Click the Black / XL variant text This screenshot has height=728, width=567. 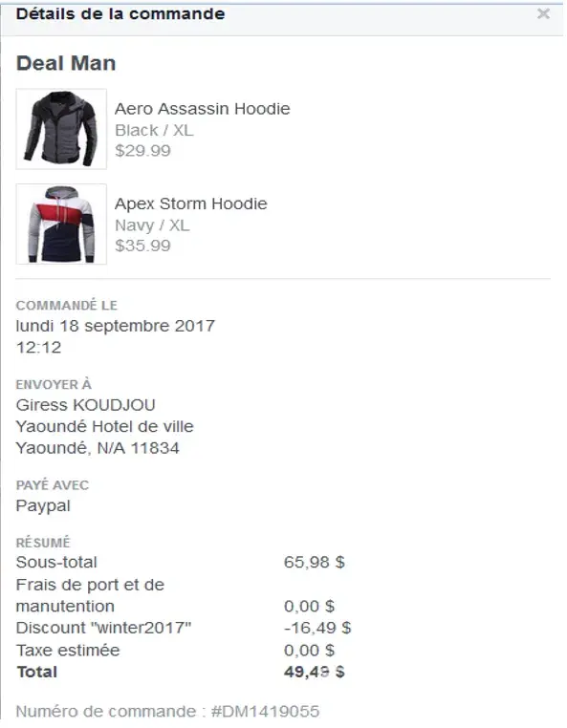click(x=154, y=131)
